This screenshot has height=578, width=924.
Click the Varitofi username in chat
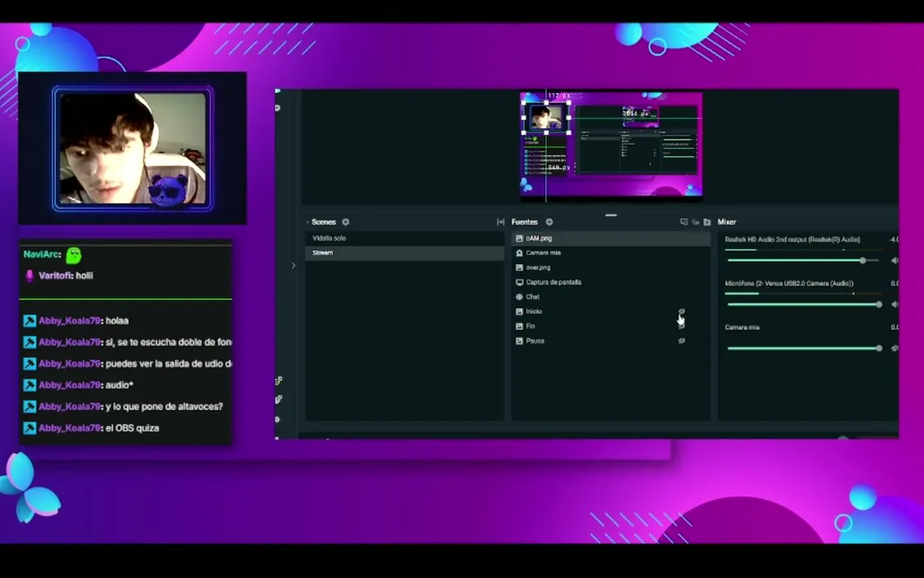pos(56,275)
